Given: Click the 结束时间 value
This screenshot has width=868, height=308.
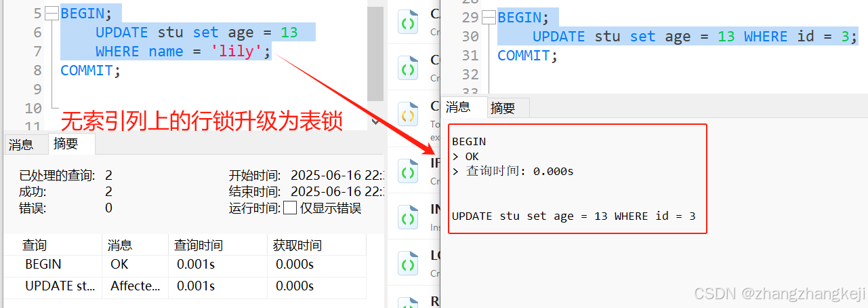Looking at the screenshot, I should [337, 192].
